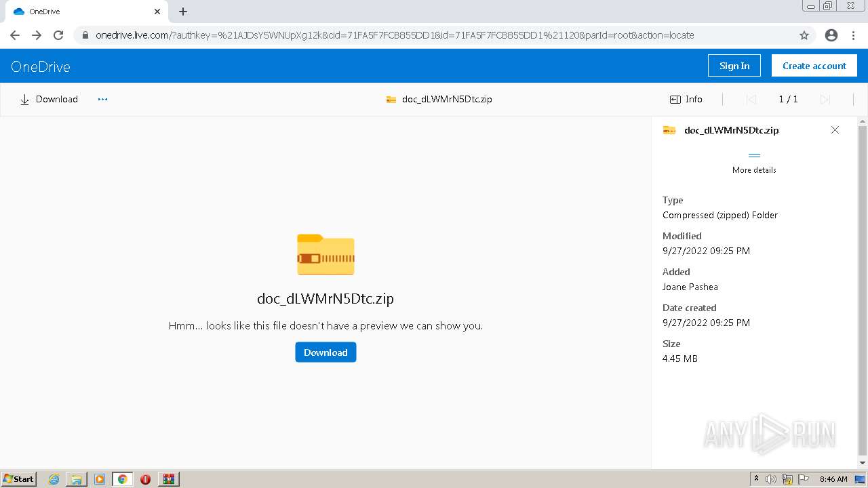Open the three-dots more options menu
This screenshot has height=488, width=868.
102,99
